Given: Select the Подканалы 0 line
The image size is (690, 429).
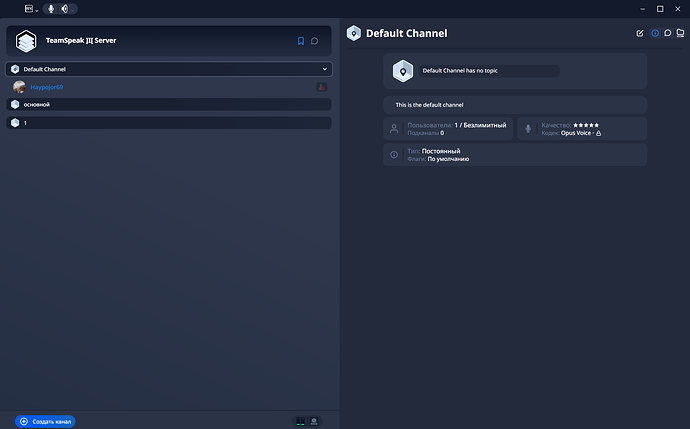Looking at the screenshot, I should click(426, 133).
